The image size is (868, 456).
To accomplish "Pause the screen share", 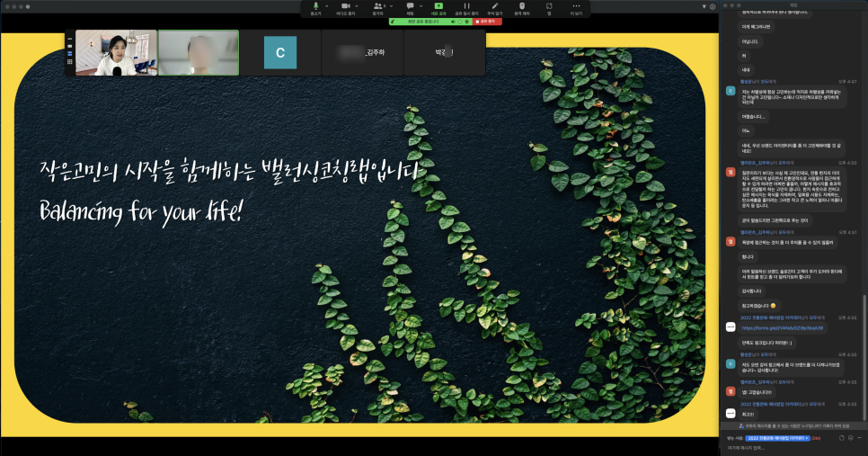I will click(x=466, y=6).
